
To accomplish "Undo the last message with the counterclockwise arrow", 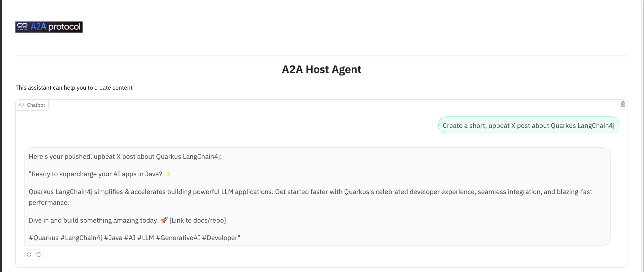I will pyautogui.click(x=39, y=255).
